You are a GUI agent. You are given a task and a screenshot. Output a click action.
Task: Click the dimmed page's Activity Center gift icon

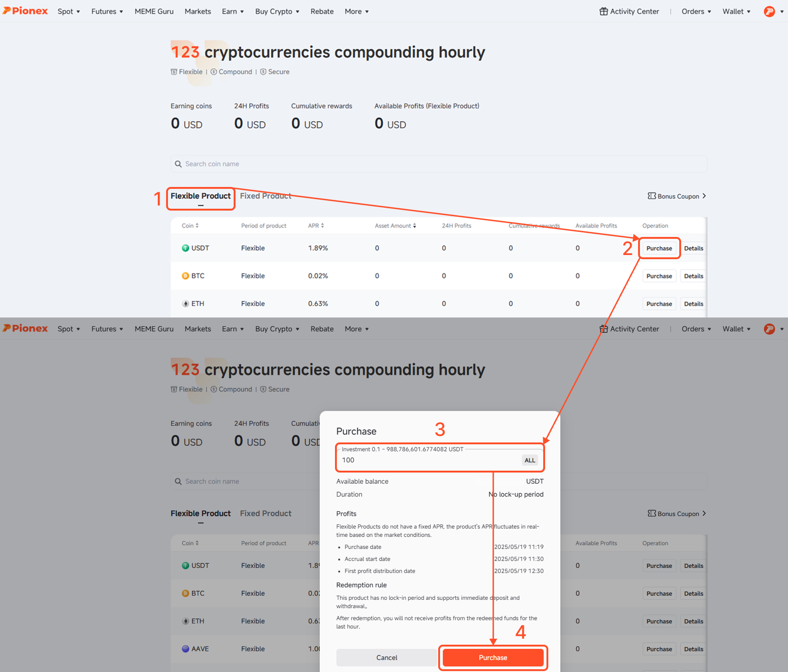[603, 329]
